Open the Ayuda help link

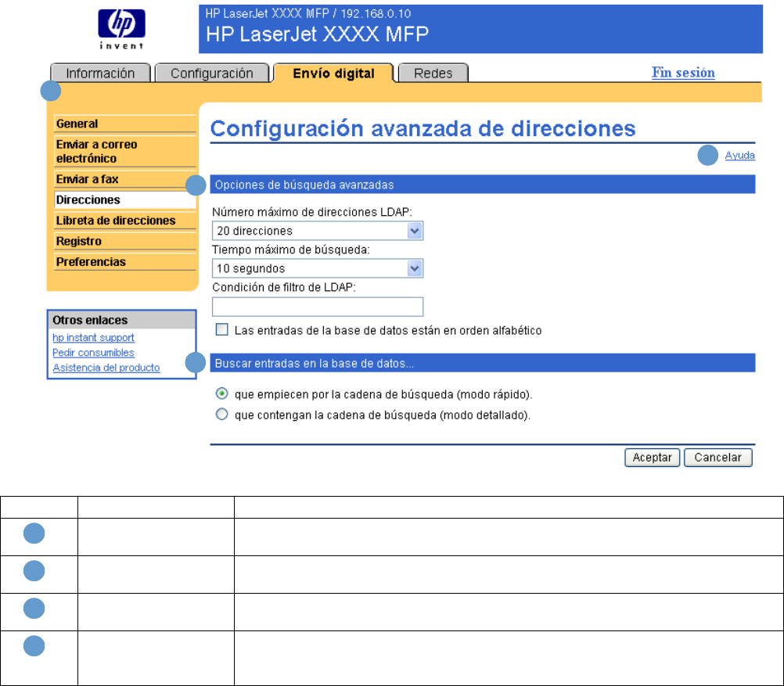click(739, 155)
